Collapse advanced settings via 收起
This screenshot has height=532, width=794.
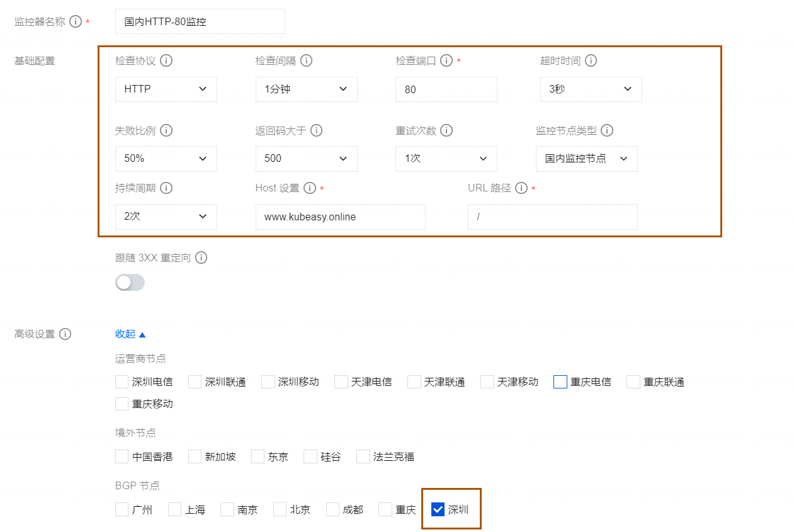(130, 334)
